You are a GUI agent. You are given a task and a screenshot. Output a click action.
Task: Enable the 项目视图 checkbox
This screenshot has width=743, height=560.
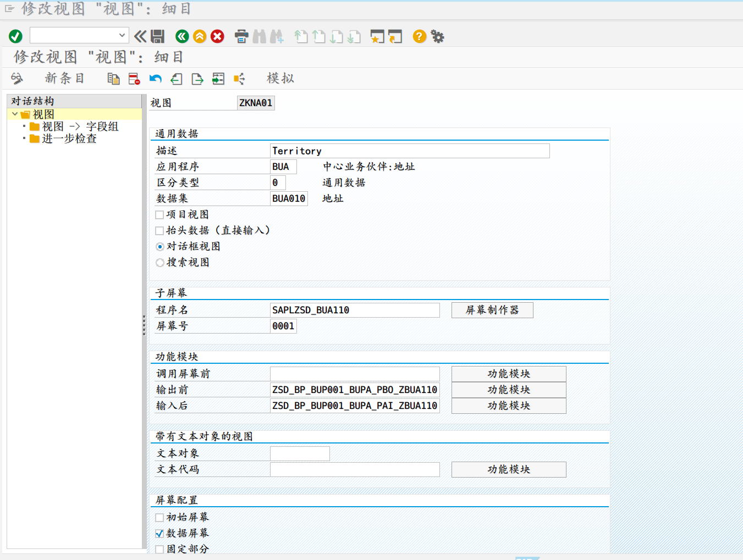(x=159, y=215)
